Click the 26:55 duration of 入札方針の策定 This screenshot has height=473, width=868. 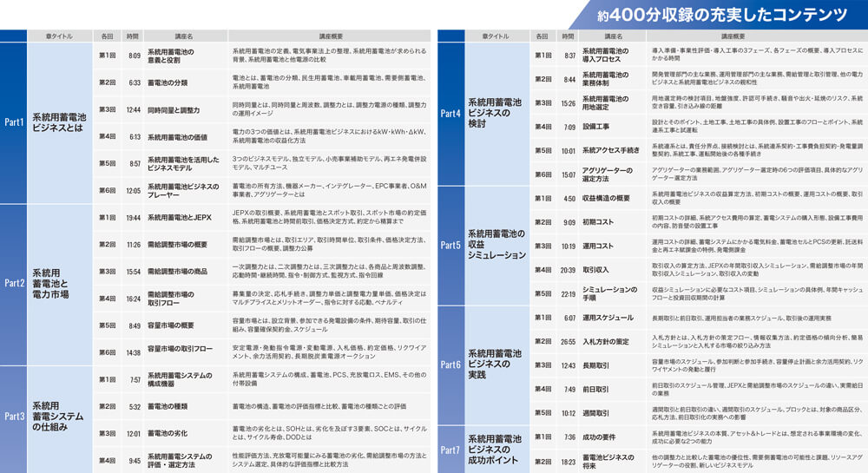[569, 342]
